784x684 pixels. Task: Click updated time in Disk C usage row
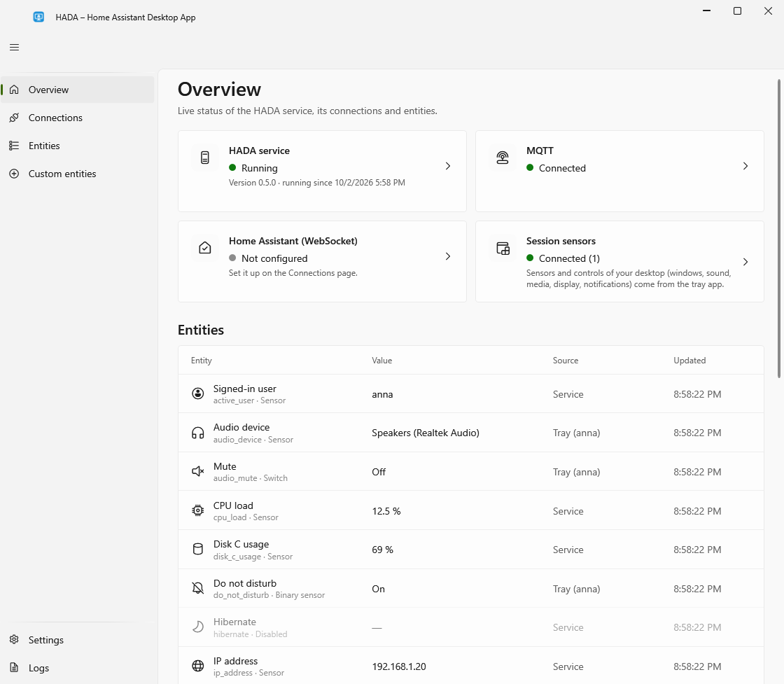click(697, 550)
